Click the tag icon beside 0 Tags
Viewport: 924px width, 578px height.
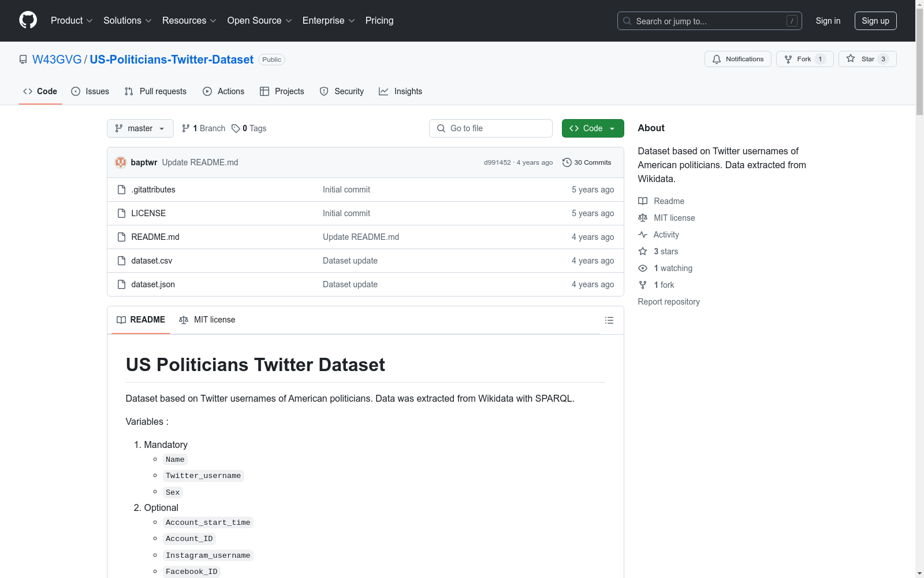236,128
